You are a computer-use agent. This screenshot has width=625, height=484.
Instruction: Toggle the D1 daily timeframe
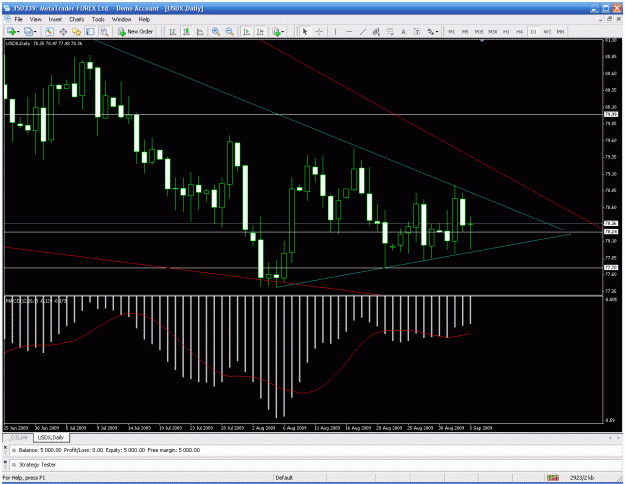coord(533,31)
